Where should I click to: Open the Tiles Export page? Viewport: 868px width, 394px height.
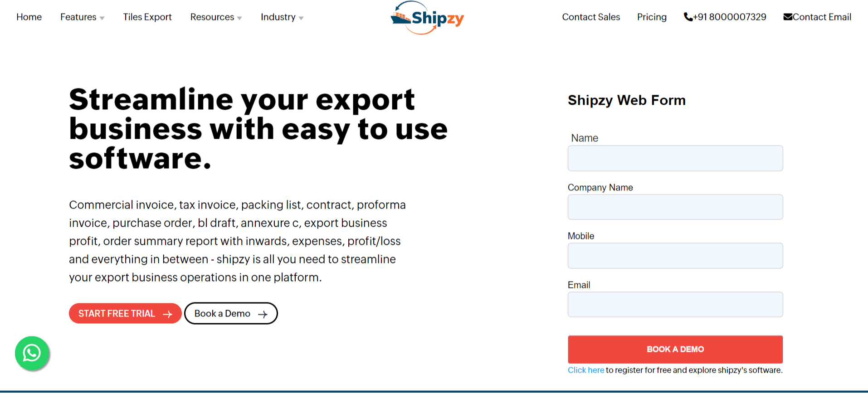click(147, 17)
